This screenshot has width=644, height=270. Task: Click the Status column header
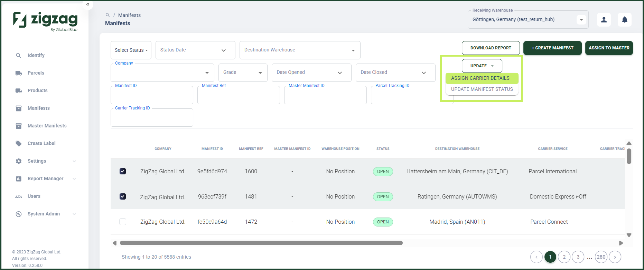pos(383,149)
